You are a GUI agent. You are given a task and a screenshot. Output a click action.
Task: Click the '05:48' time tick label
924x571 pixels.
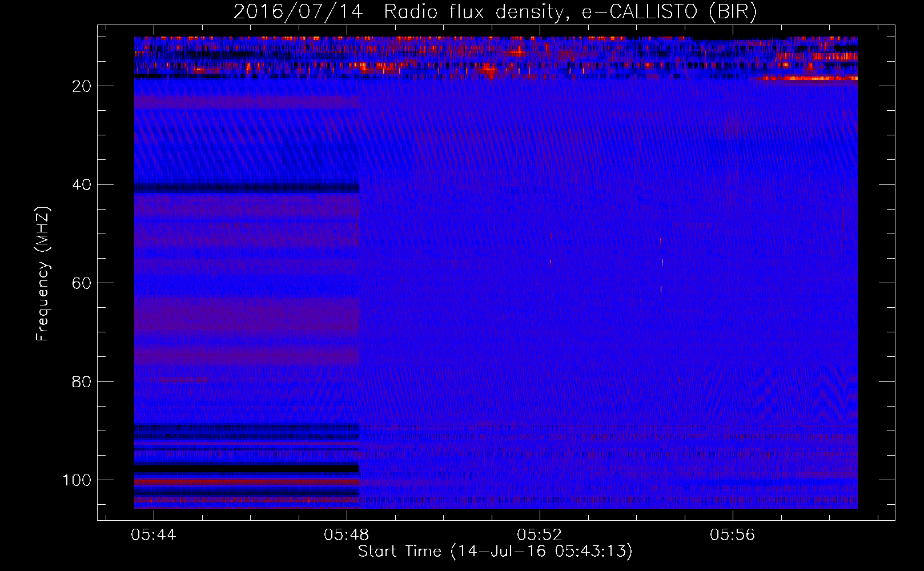tap(347, 535)
